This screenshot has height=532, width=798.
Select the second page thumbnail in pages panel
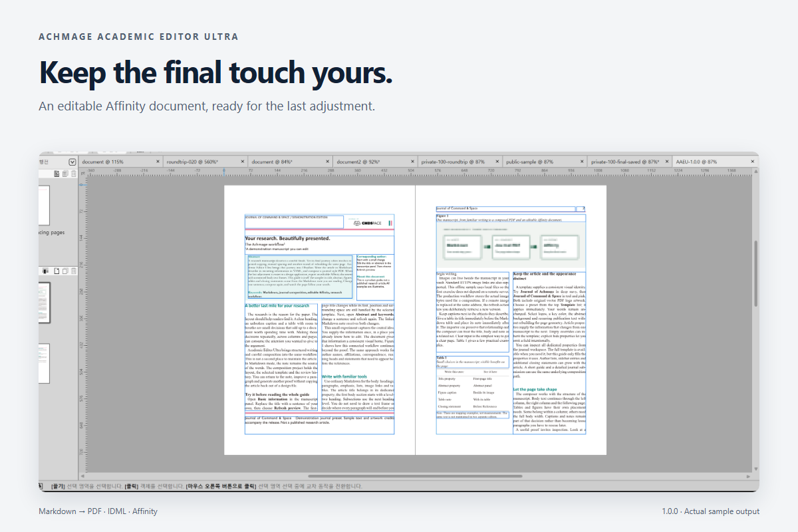(x=44, y=364)
